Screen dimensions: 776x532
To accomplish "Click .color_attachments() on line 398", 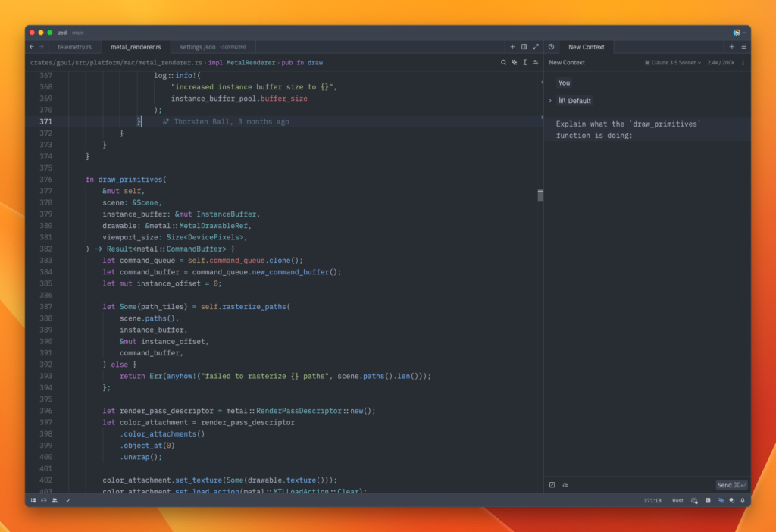I will [x=162, y=434].
